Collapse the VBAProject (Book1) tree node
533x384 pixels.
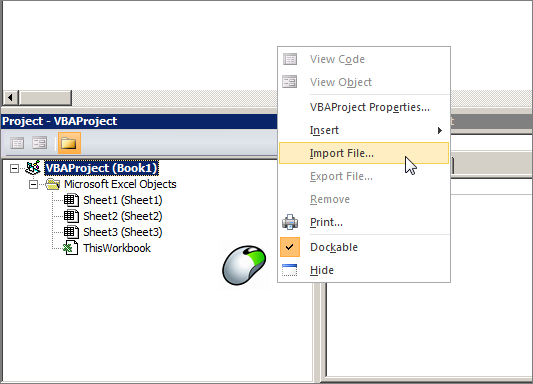pyautogui.click(x=14, y=168)
